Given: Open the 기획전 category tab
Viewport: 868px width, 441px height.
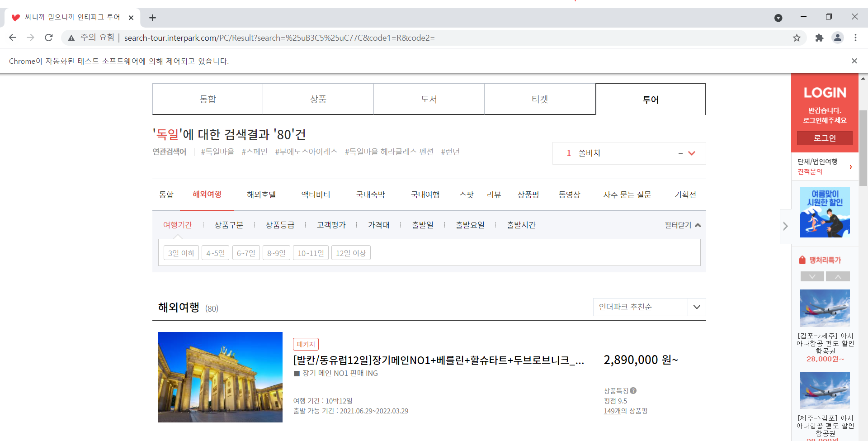Looking at the screenshot, I should pos(685,195).
